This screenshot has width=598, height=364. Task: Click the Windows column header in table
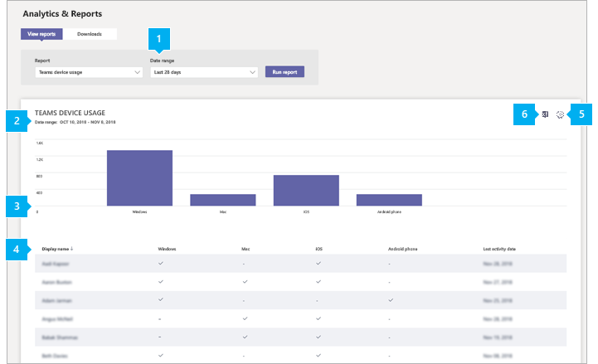tap(167, 249)
